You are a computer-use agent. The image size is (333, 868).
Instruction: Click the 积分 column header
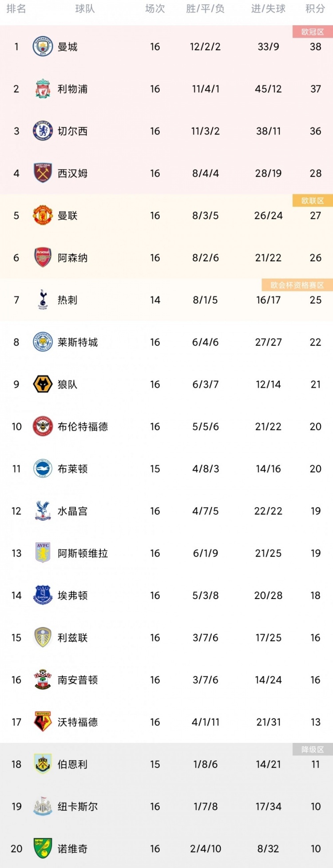pos(315,9)
